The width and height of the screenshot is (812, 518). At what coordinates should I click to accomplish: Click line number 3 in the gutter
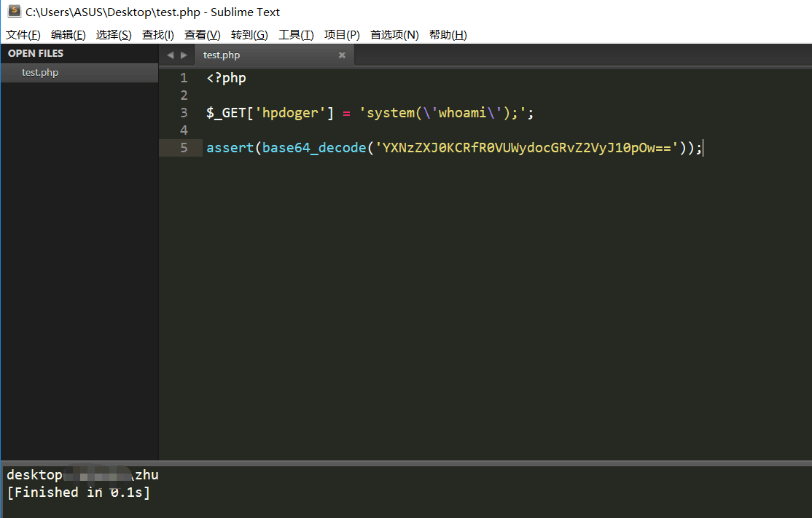[184, 113]
